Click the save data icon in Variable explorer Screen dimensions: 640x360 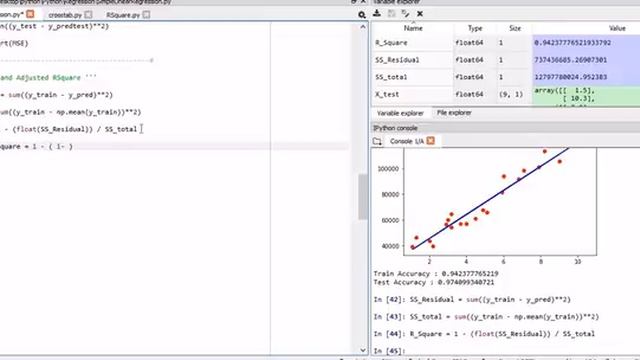(x=391, y=13)
